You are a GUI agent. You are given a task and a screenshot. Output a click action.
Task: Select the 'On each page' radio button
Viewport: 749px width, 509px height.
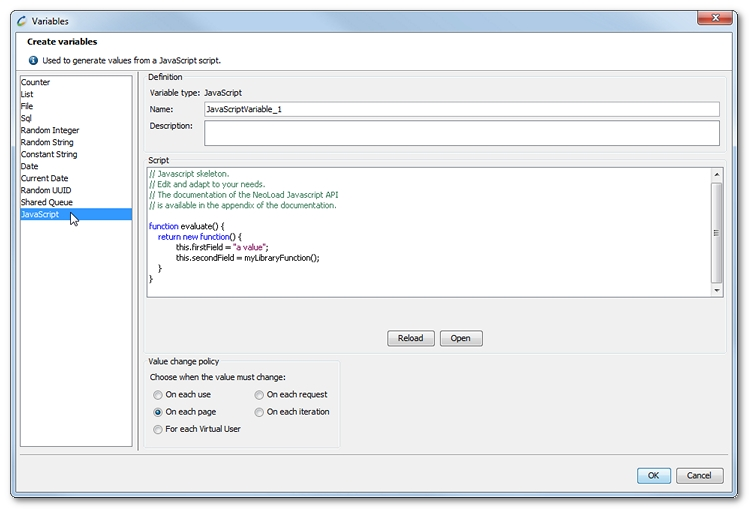pos(158,412)
